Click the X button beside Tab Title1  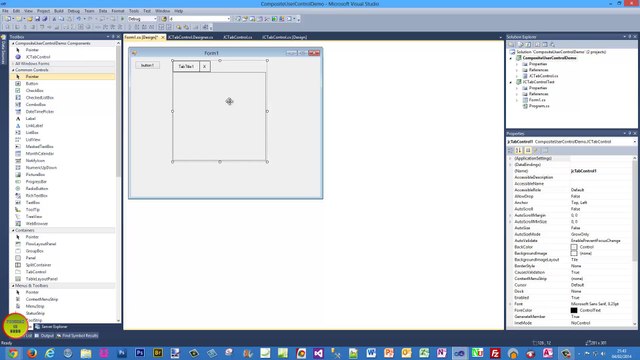(x=204, y=67)
